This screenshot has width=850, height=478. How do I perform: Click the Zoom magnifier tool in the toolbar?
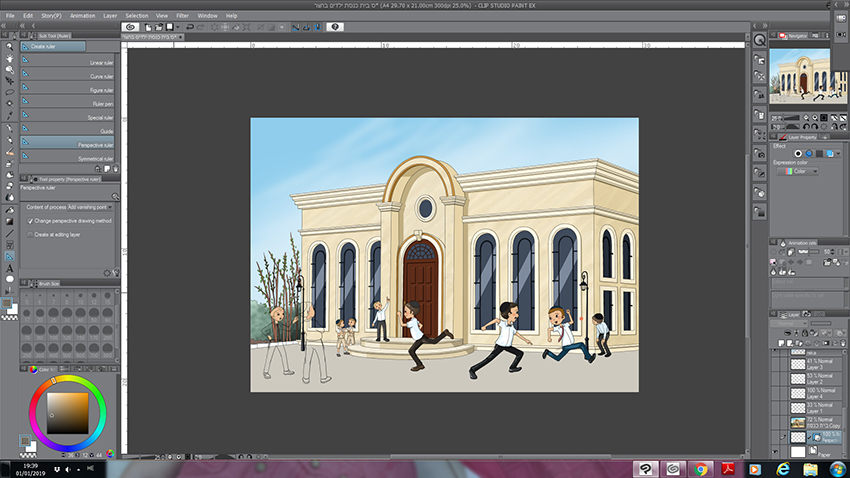(x=9, y=46)
